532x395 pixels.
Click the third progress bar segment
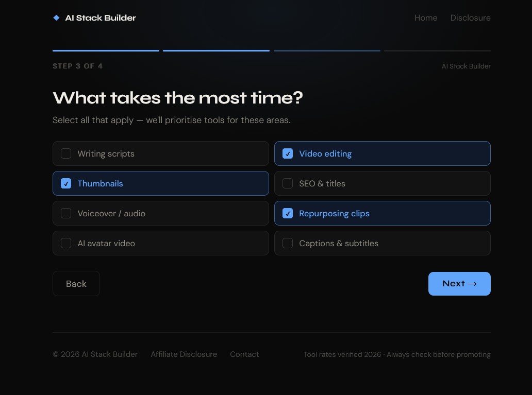(x=327, y=50)
